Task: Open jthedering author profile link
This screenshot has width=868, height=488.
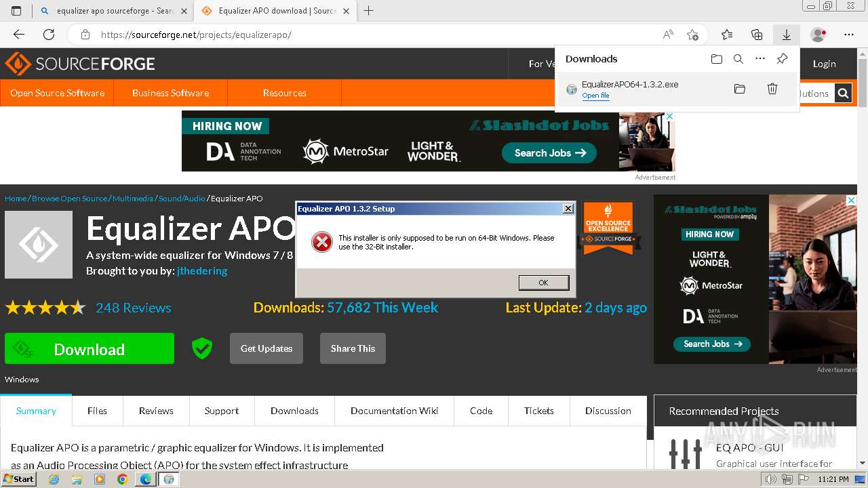Action: click(202, 271)
